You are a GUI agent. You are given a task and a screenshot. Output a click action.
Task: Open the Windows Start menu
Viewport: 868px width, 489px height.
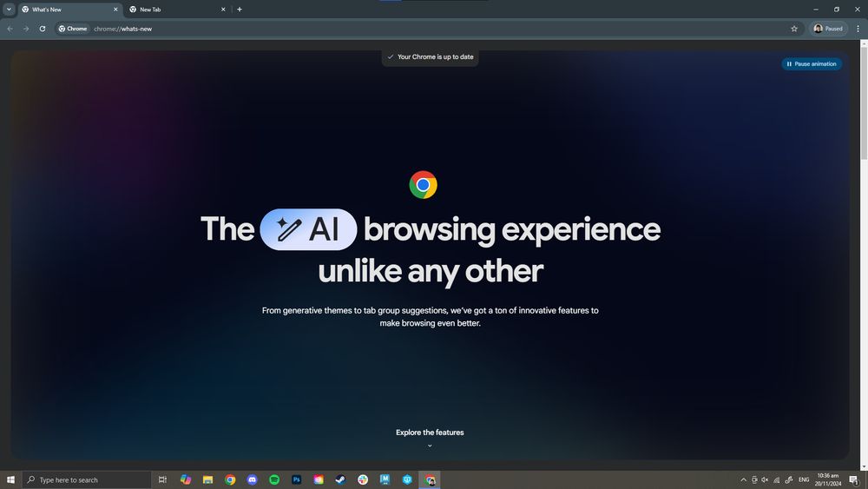[x=10, y=479]
